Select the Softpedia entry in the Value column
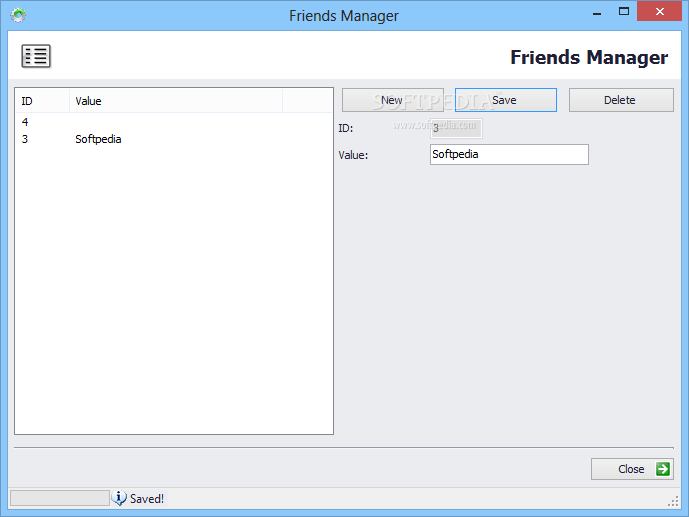The width and height of the screenshot is (689, 517). click(x=98, y=139)
